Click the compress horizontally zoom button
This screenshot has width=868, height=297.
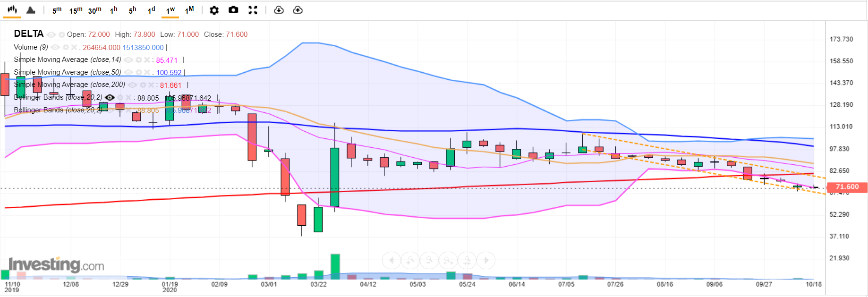point(467,260)
